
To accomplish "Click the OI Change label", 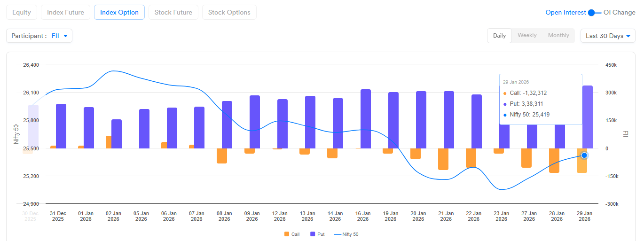I will (619, 13).
